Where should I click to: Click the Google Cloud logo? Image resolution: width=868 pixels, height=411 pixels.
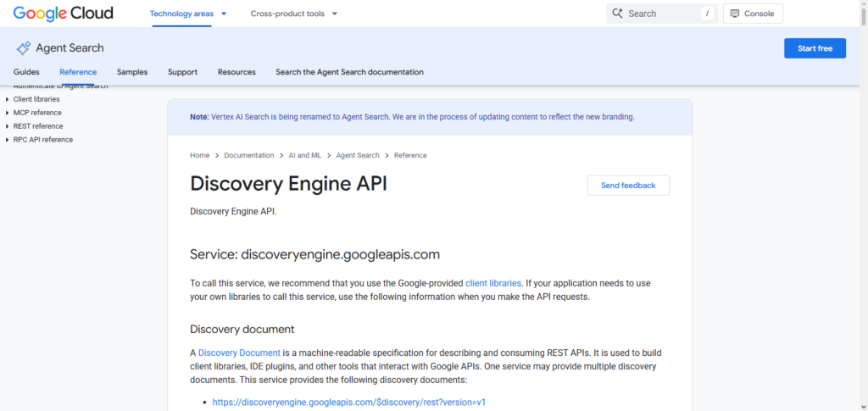click(63, 14)
